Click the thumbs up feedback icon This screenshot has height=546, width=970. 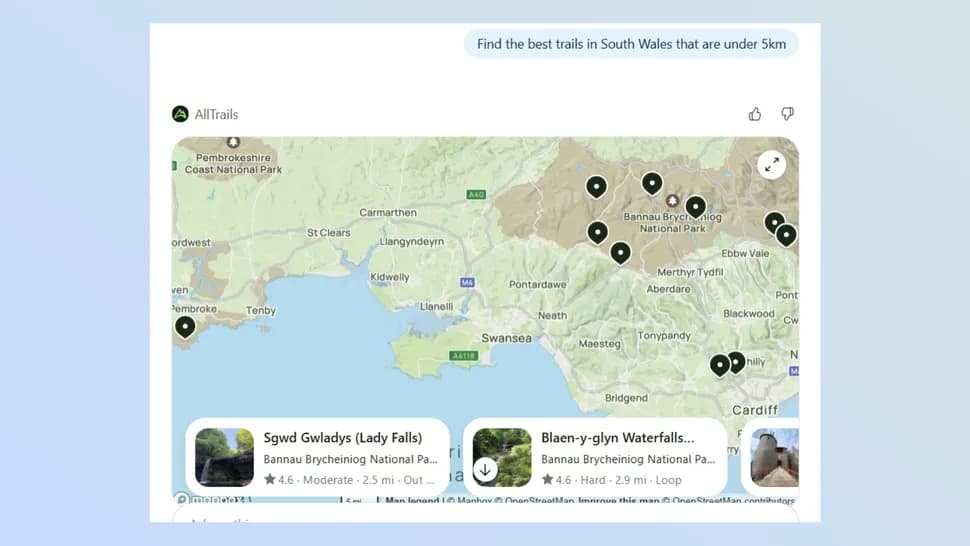[755, 114]
